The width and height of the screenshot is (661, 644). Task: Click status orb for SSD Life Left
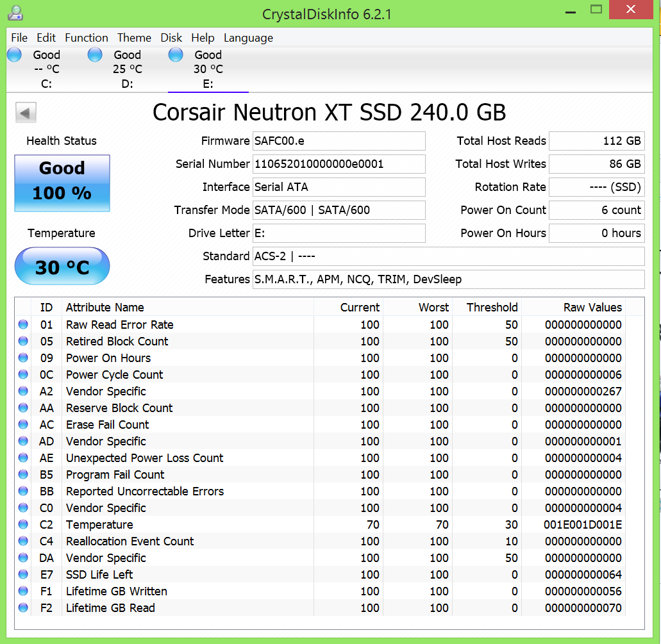coord(24,575)
